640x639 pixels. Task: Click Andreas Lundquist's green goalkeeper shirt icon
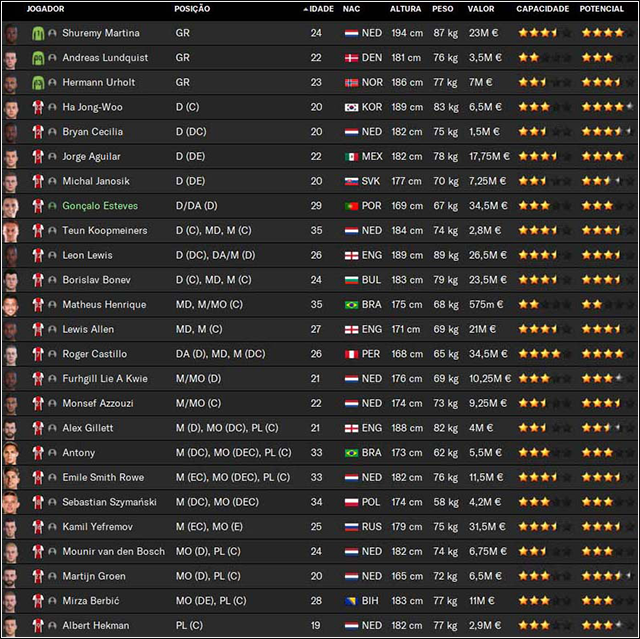pos(38,58)
